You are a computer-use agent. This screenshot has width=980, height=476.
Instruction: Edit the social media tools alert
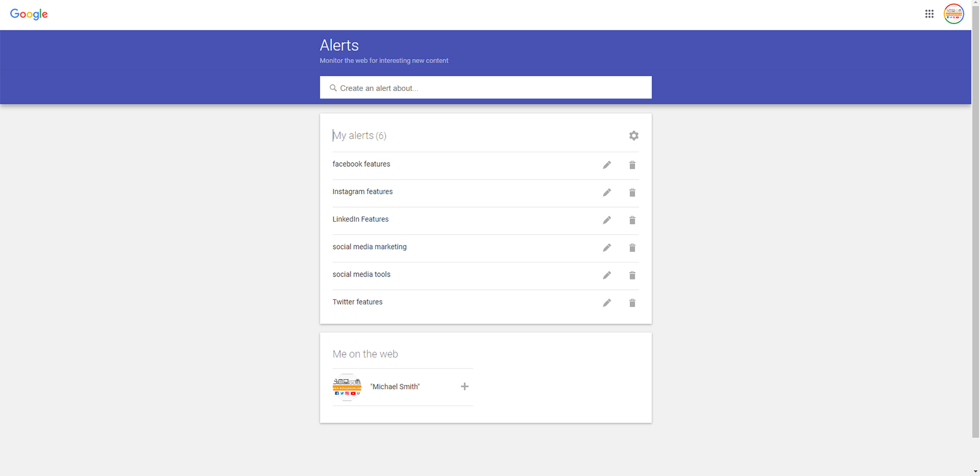click(x=607, y=275)
